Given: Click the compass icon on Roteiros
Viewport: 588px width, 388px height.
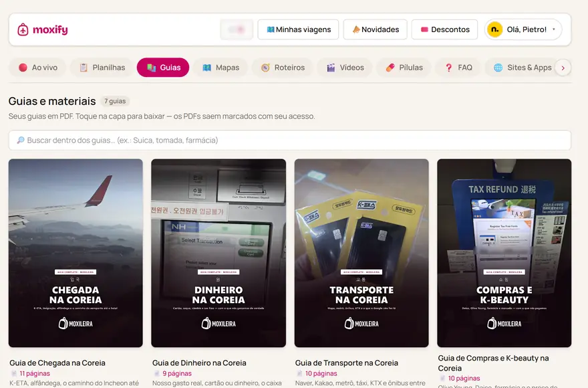Looking at the screenshot, I should tap(265, 68).
